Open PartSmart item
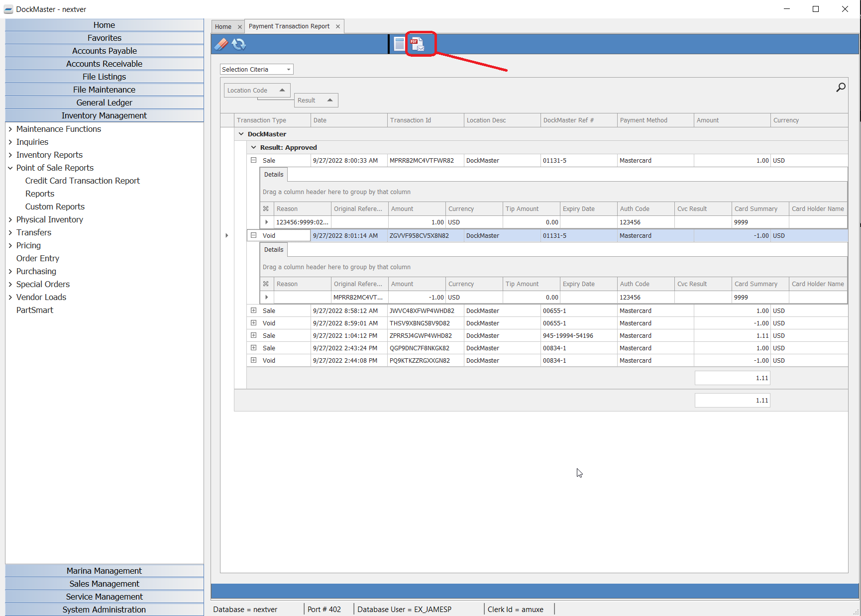The height and width of the screenshot is (616, 861). click(x=35, y=310)
